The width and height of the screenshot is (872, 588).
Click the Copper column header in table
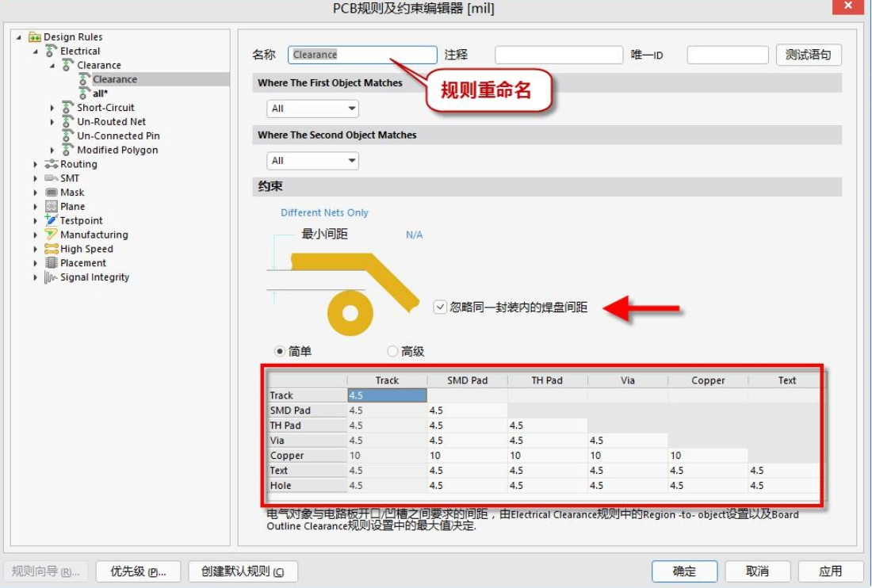click(x=708, y=380)
